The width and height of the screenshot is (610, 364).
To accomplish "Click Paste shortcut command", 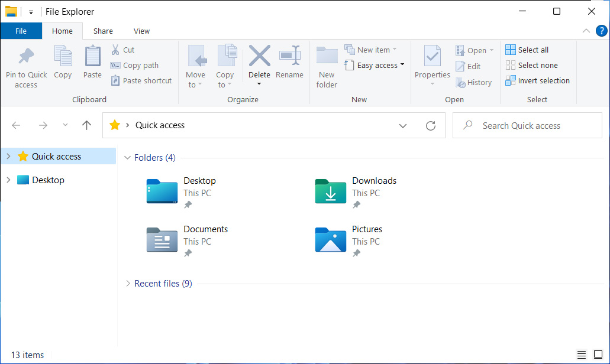I will (141, 80).
